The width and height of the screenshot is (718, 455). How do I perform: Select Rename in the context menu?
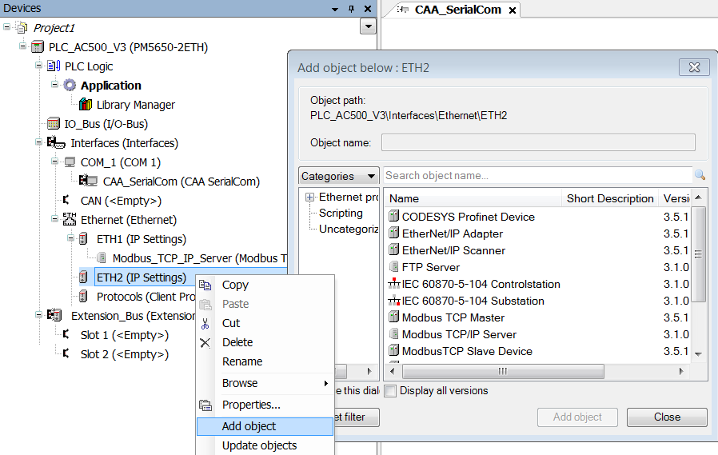(242, 361)
